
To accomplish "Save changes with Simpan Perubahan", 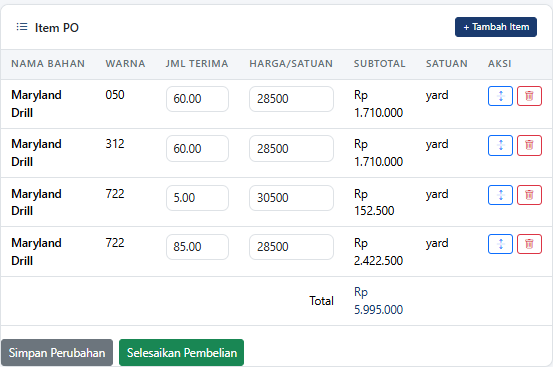I will click(57, 353).
